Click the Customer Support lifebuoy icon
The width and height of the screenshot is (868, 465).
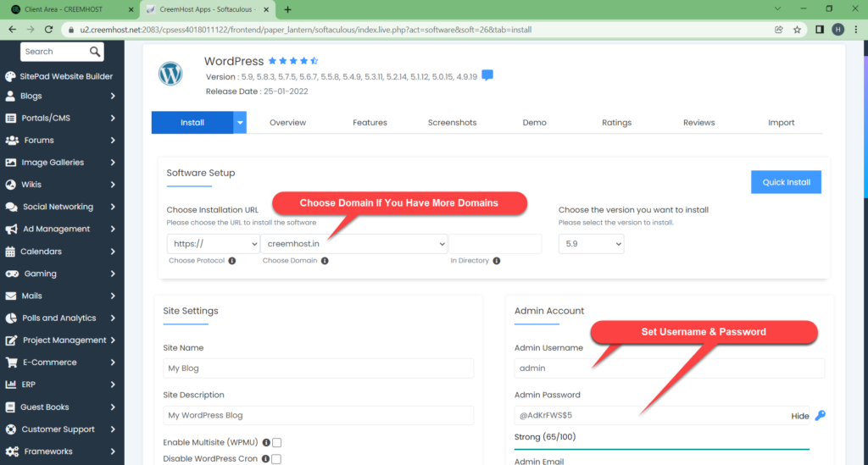pos(10,429)
